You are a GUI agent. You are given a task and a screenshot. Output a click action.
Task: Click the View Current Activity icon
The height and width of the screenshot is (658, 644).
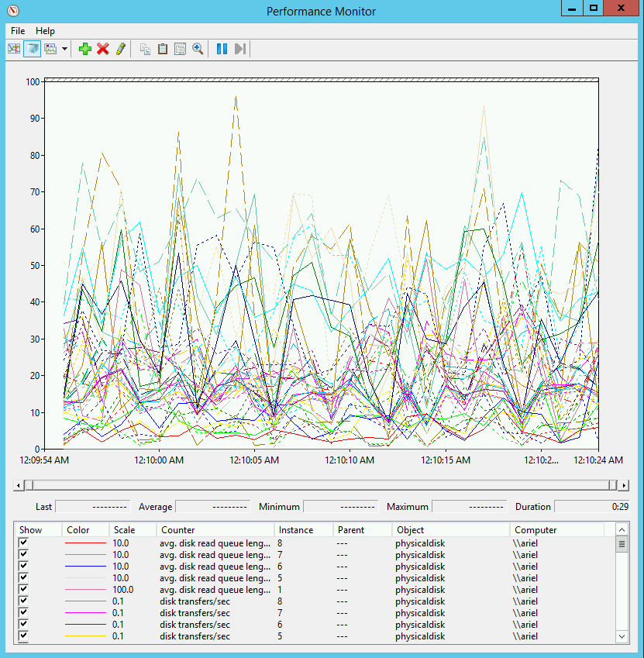tap(14, 49)
